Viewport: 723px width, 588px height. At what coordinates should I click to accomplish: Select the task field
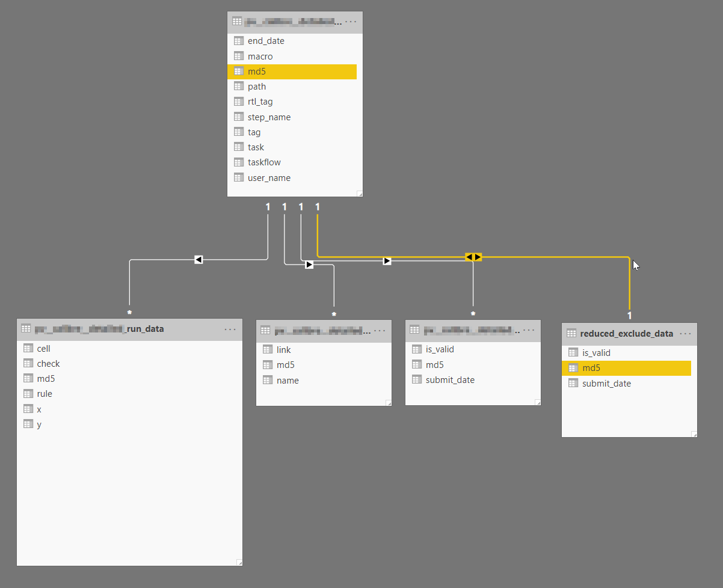(292, 147)
